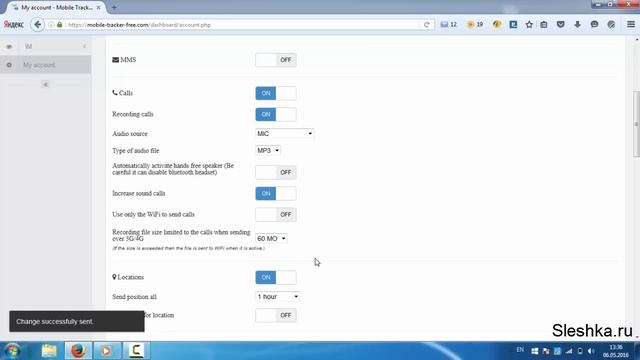The height and width of the screenshot is (360, 640).
Task: Click the network signal tray icon
Action: click(x=569, y=351)
